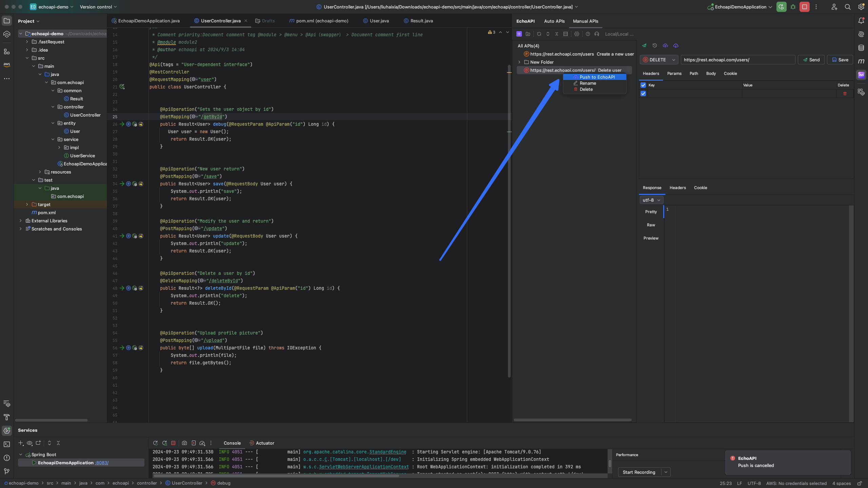Collapse all items in EchoAPI tree
Viewport: 868px width, 488px height.
pos(556,34)
